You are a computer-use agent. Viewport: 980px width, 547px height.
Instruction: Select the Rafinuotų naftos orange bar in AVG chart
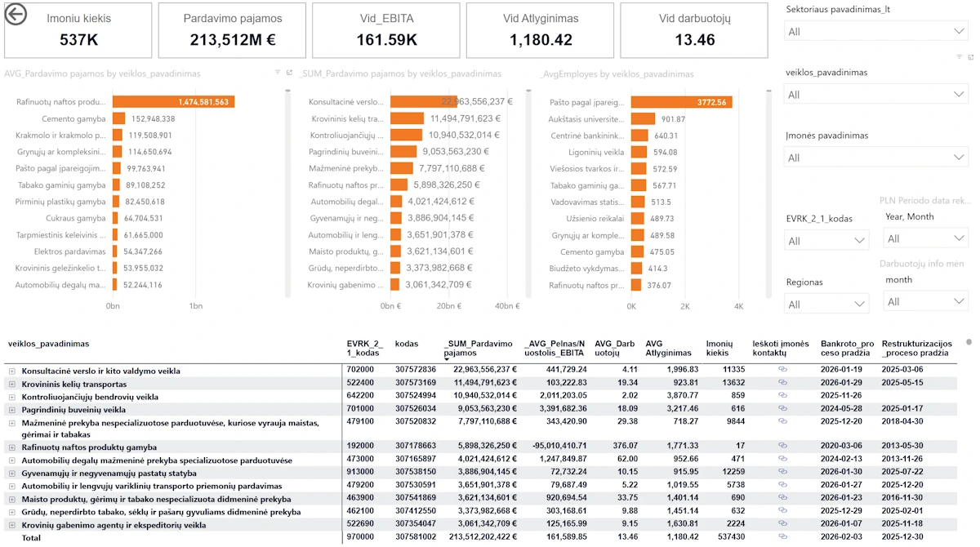[173, 102]
